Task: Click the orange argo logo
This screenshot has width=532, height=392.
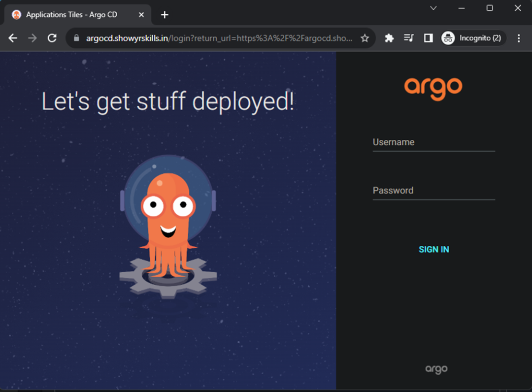Action: coord(433,89)
